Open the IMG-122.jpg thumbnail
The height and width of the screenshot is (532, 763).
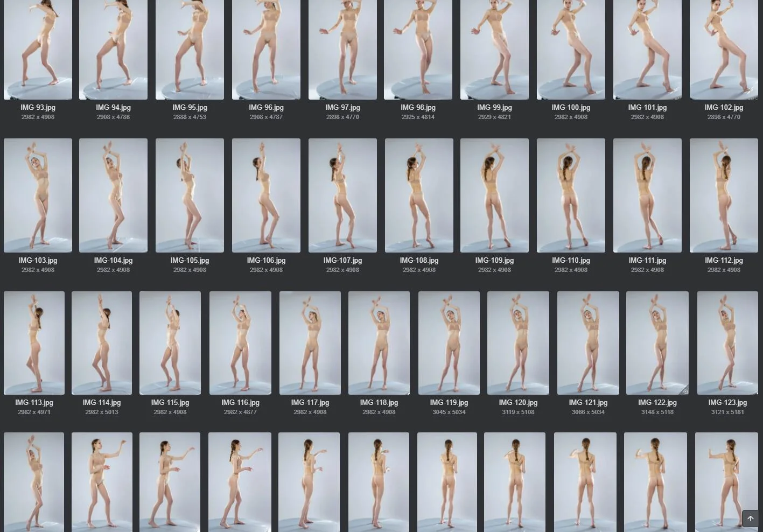coord(657,343)
